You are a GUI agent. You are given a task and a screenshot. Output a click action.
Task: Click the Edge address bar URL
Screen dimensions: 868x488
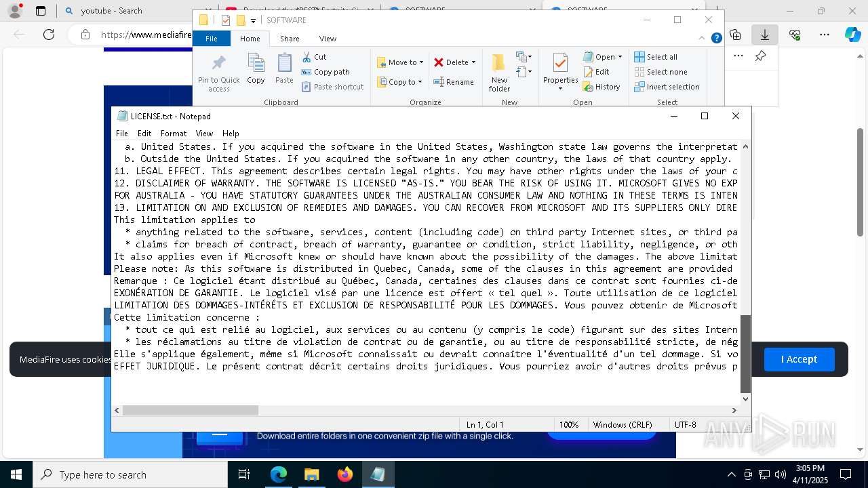[146, 35]
